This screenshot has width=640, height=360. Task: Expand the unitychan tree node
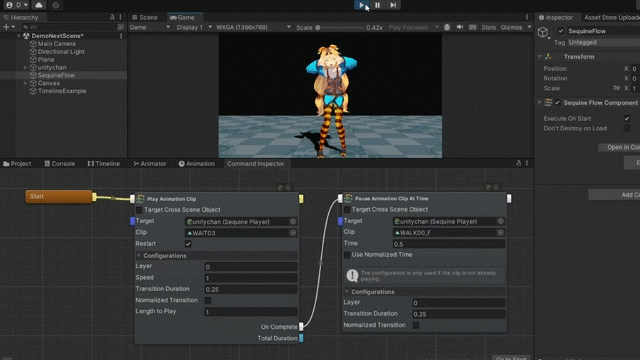pyautogui.click(x=25, y=67)
